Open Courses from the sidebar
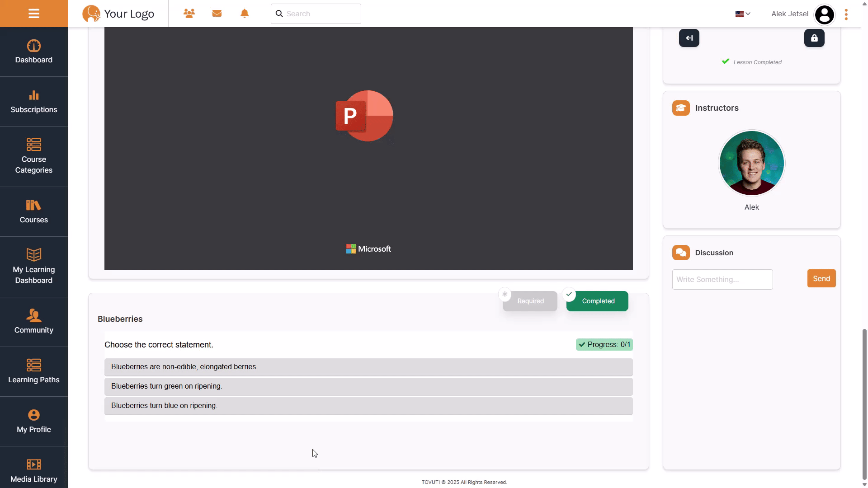 coord(34,212)
